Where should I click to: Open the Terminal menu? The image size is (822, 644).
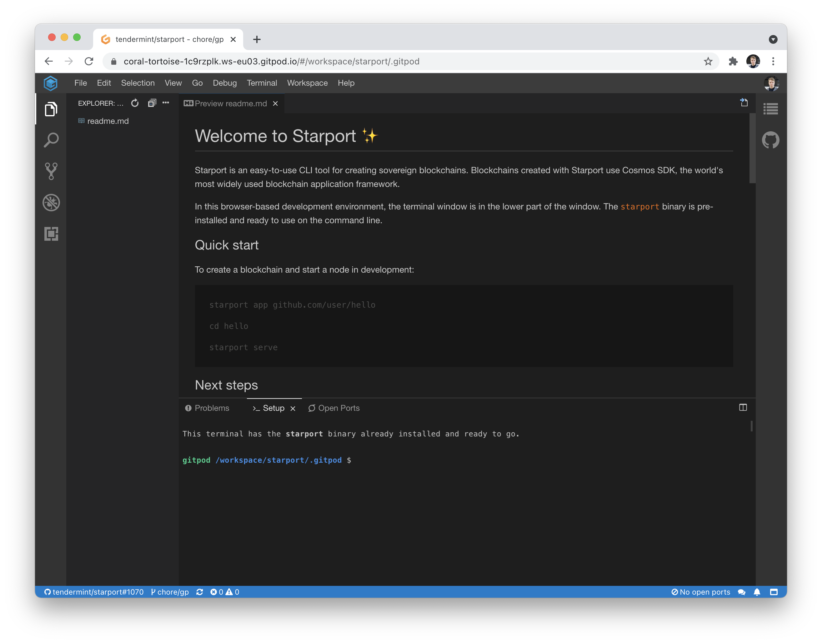click(x=262, y=83)
